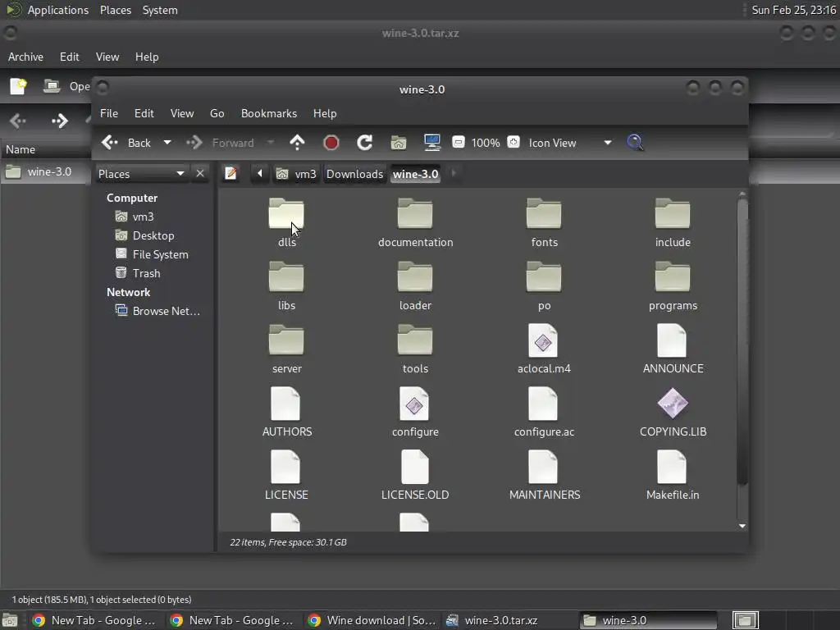
Task: Close the Places sidebar pane
Action: (x=200, y=174)
